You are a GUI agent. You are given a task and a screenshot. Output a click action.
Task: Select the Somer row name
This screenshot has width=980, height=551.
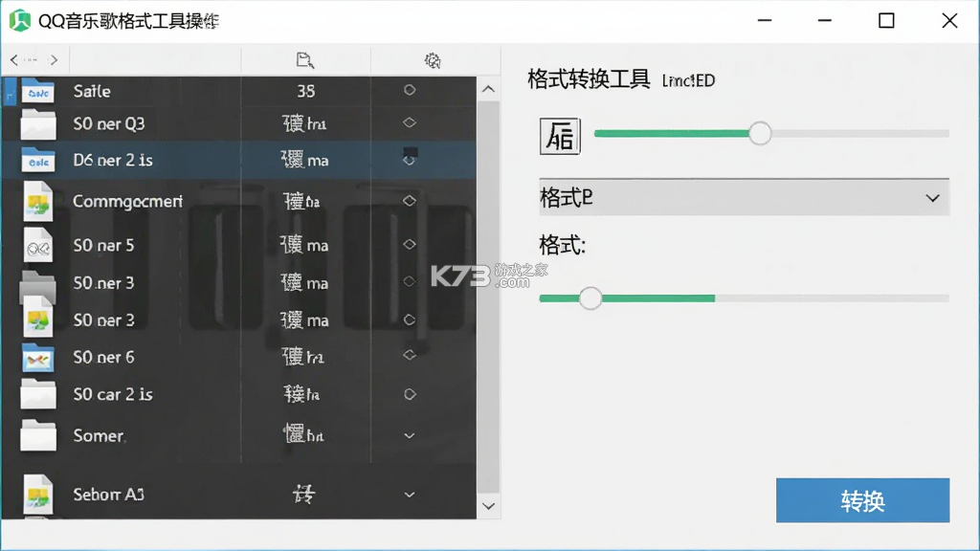pos(99,435)
